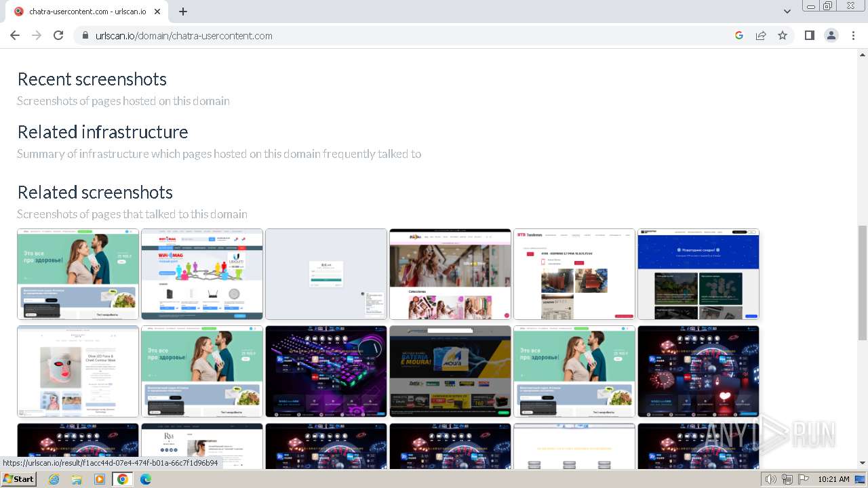Image resolution: width=868 pixels, height=488 pixels.
Task: Open a new browser tab
Action: pyautogui.click(x=183, y=12)
